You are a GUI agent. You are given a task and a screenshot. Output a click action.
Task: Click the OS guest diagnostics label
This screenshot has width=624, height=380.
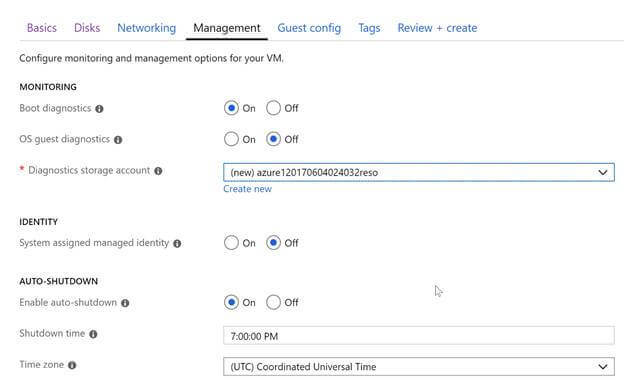point(64,139)
